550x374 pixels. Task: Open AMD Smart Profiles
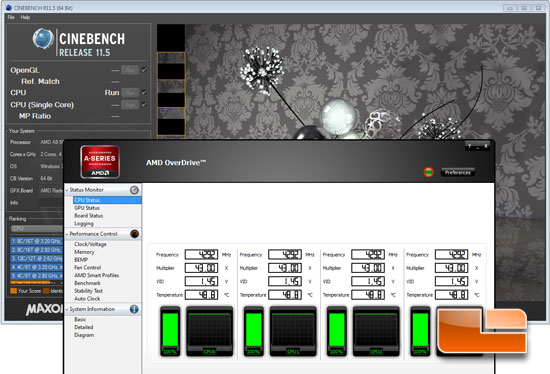pyautogui.click(x=96, y=275)
